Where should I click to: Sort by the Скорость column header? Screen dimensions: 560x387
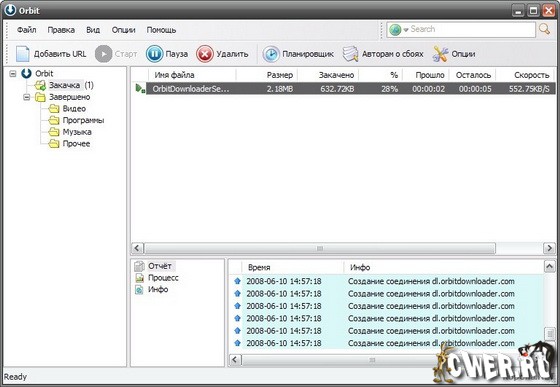pyautogui.click(x=531, y=75)
